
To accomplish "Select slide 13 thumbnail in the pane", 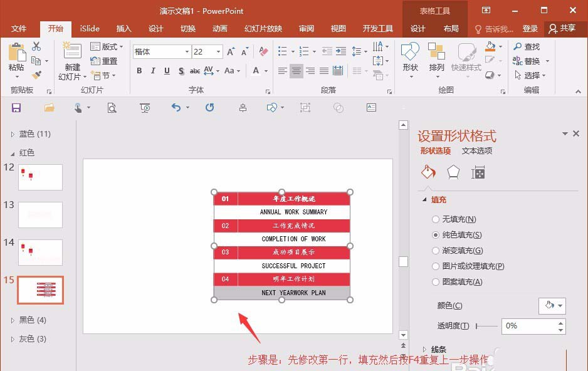I will coord(40,215).
